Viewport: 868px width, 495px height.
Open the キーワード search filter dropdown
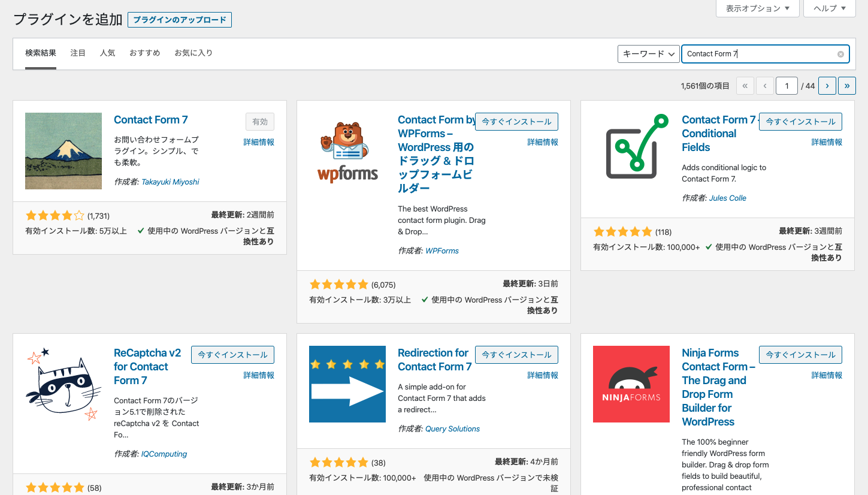pos(648,54)
